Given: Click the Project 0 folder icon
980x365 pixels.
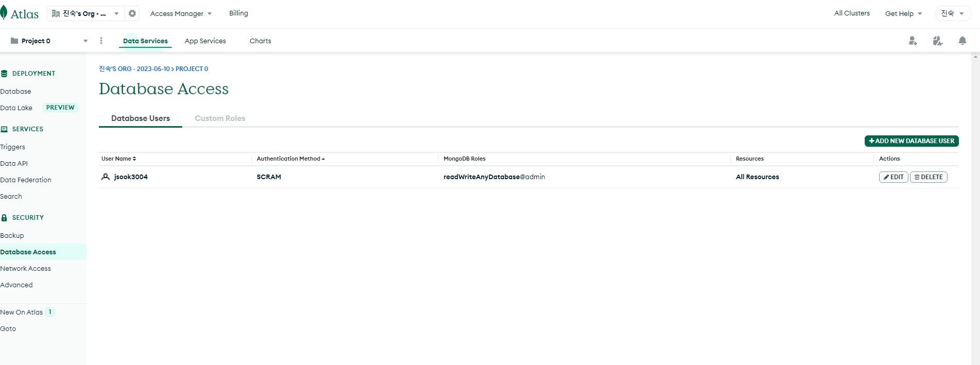Looking at the screenshot, I should point(14,41).
